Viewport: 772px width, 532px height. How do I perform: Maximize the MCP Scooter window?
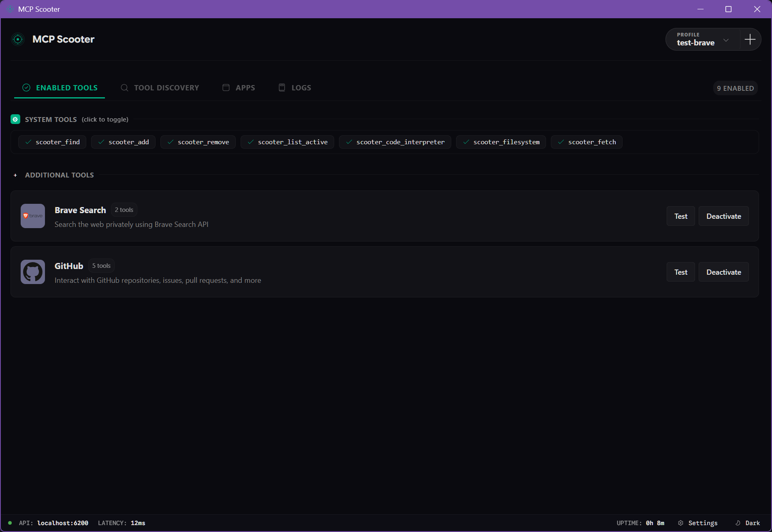click(728, 9)
